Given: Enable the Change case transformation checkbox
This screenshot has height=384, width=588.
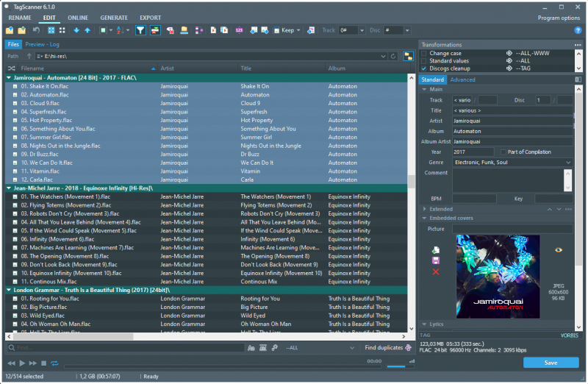Looking at the screenshot, I should pyautogui.click(x=423, y=54).
